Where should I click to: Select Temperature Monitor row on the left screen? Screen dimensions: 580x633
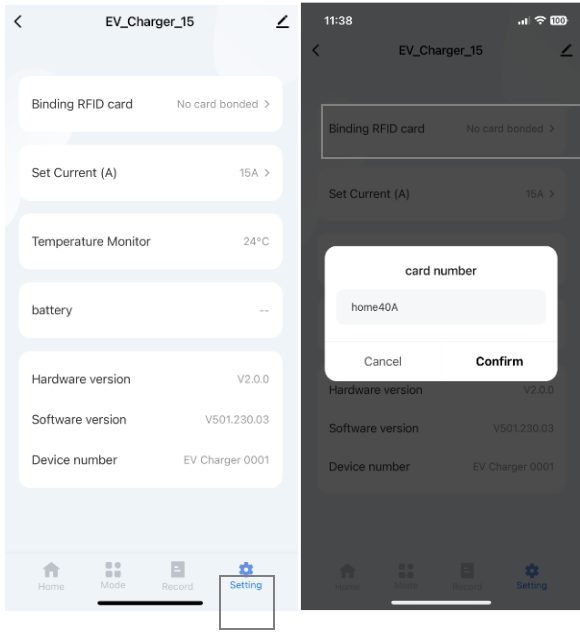151,241
